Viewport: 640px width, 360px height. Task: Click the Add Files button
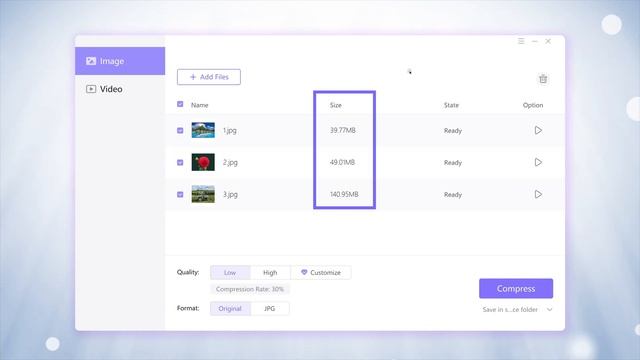209,77
